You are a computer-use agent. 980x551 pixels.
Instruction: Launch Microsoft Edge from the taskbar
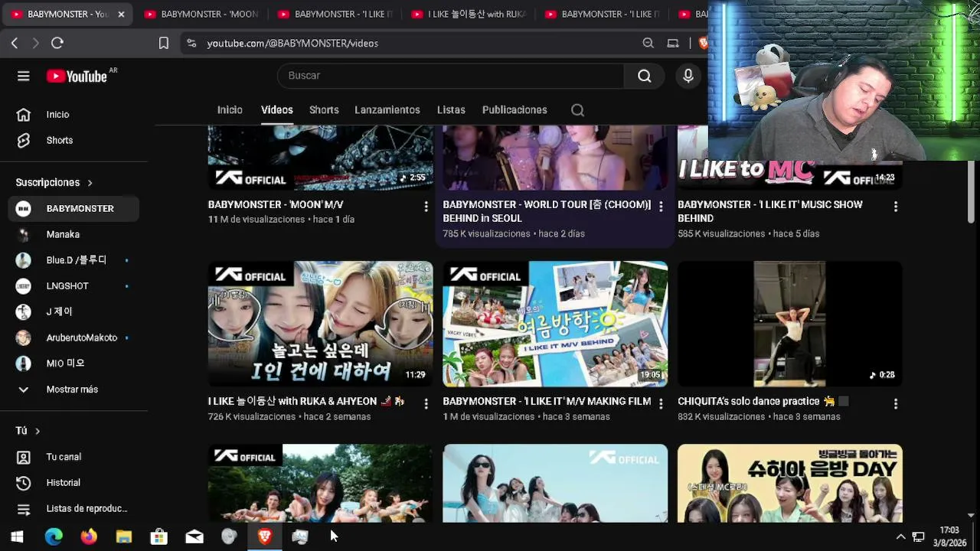click(x=54, y=536)
